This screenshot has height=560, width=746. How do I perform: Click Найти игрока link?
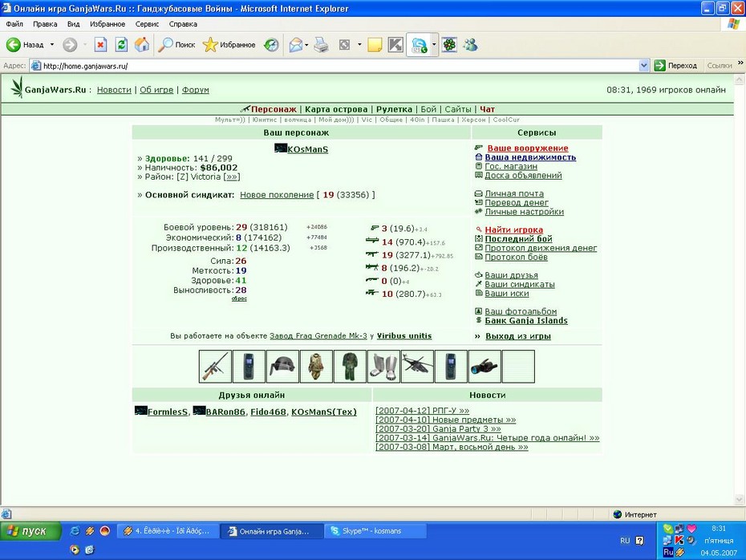coord(514,229)
